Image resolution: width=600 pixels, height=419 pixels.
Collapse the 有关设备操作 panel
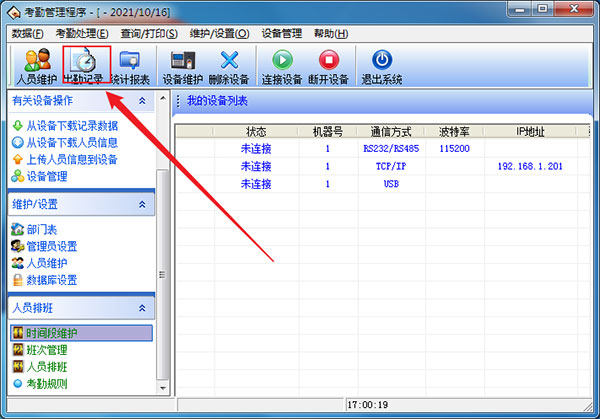click(142, 101)
